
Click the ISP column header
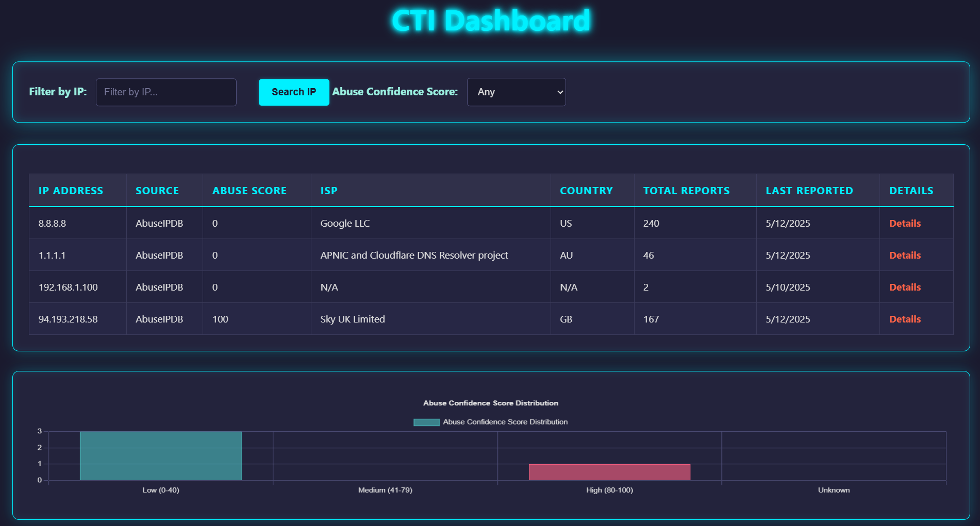point(430,191)
